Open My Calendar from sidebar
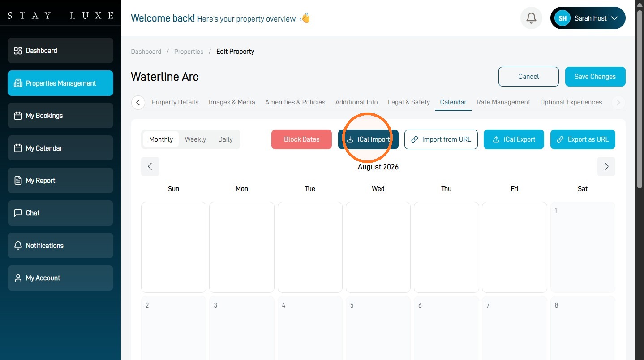Image resolution: width=644 pixels, height=360 pixels. click(60, 148)
